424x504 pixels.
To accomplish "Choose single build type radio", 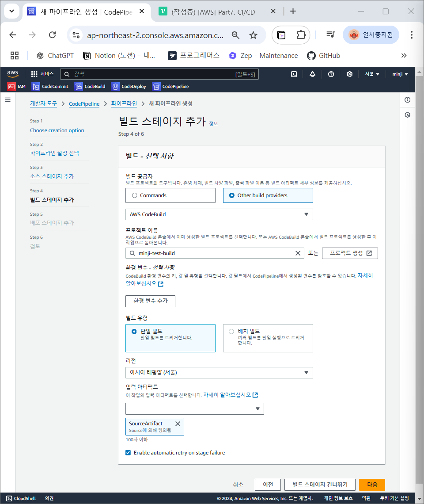I will coord(134,332).
